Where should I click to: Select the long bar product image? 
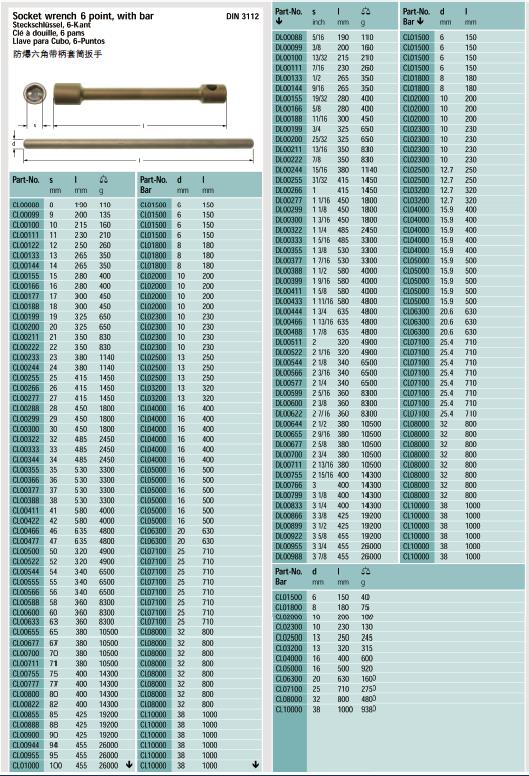click(139, 144)
